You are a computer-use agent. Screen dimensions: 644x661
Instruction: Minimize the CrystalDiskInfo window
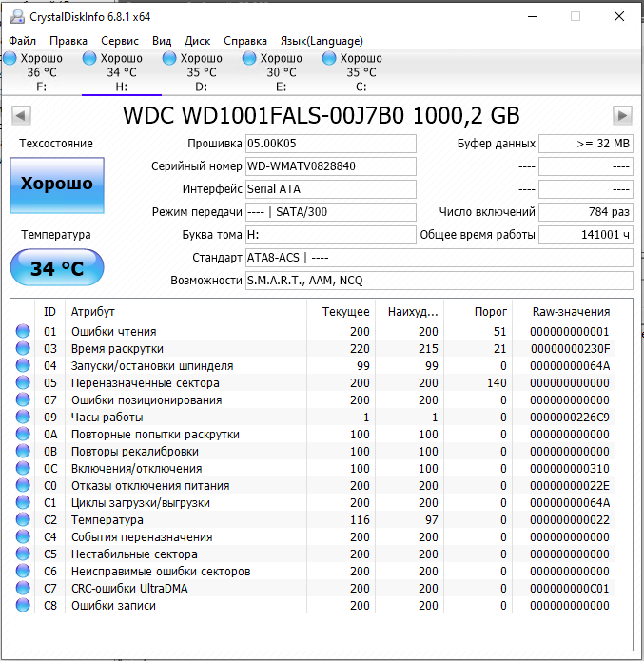[x=533, y=16]
